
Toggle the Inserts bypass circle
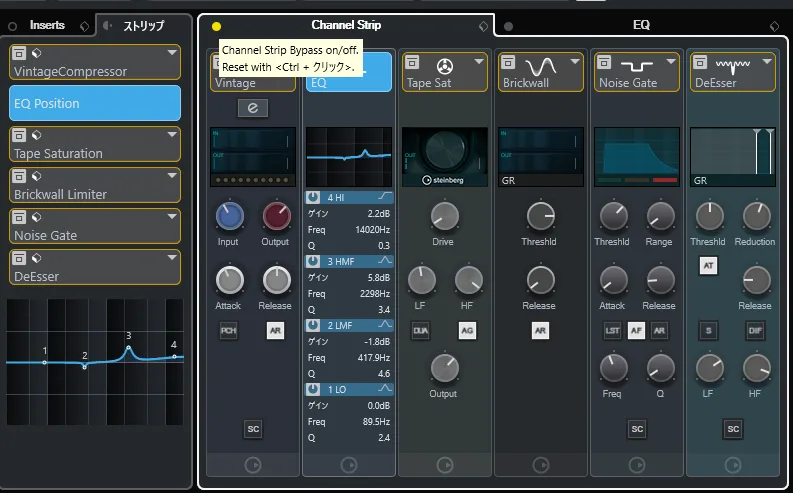click(x=13, y=26)
